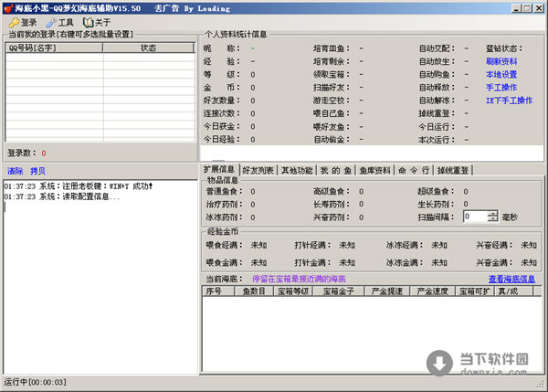Switch to the 其他功能 tab

pyautogui.click(x=297, y=170)
